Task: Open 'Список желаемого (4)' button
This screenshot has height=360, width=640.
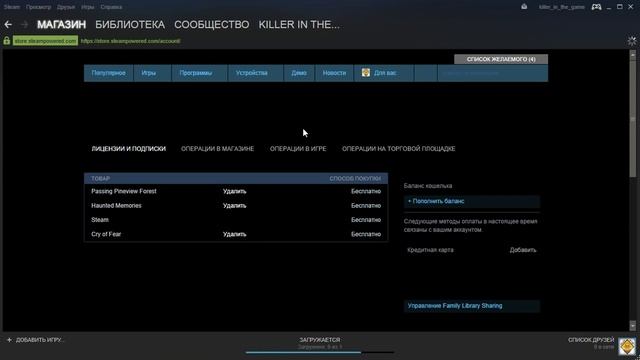Action: (501, 59)
